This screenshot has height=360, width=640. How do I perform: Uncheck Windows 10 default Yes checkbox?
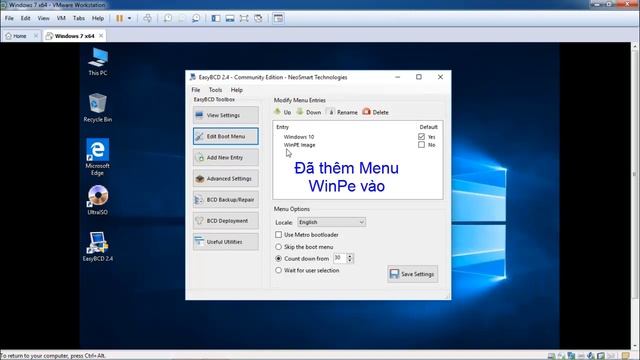[x=421, y=136]
